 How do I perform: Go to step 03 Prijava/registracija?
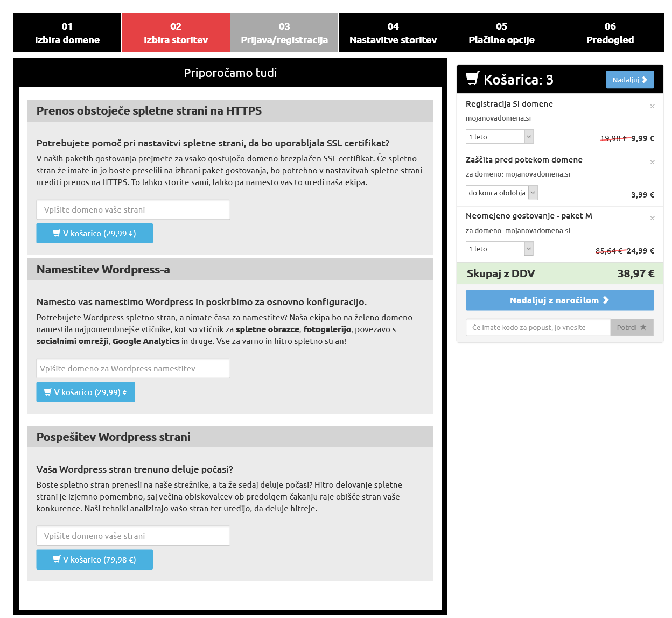(284, 33)
